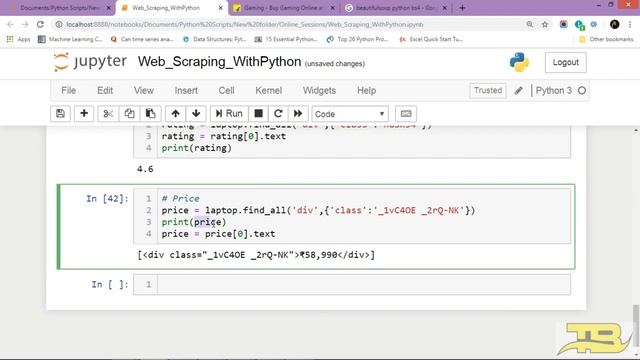Open the cell type Code dropdown
The width and height of the screenshot is (640, 360).
(x=350, y=114)
